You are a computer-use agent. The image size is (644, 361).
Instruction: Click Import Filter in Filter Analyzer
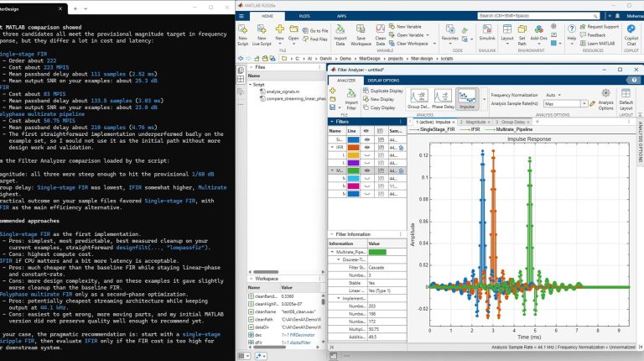coord(351,99)
